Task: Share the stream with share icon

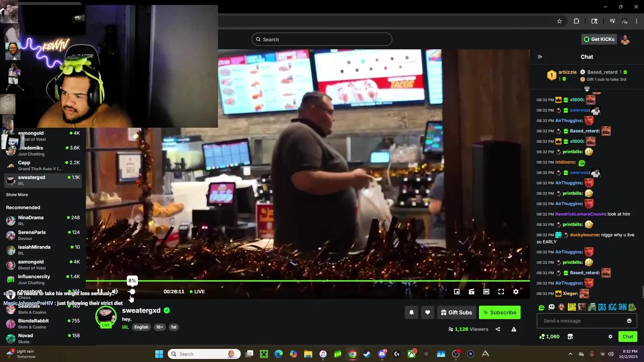Action: tap(498, 329)
